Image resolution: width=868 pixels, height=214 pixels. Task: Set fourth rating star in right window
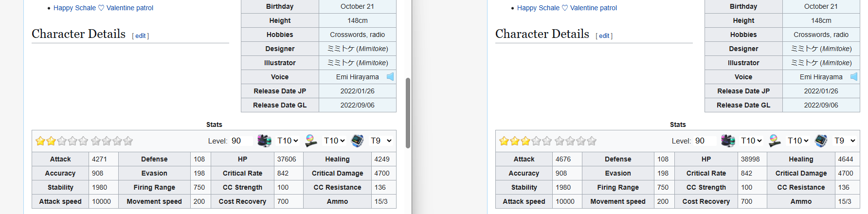click(x=536, y=141)
